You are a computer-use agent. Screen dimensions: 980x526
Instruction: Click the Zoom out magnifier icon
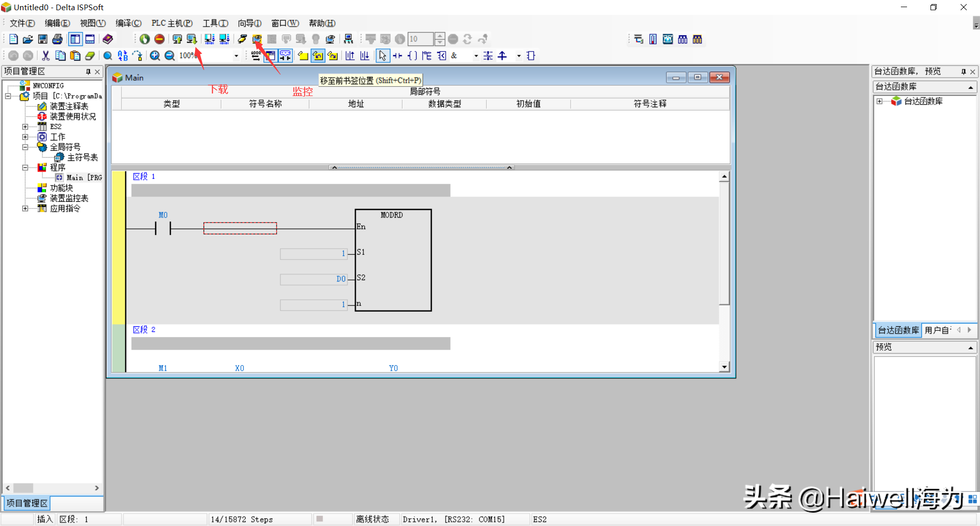(x=169, y=56)
